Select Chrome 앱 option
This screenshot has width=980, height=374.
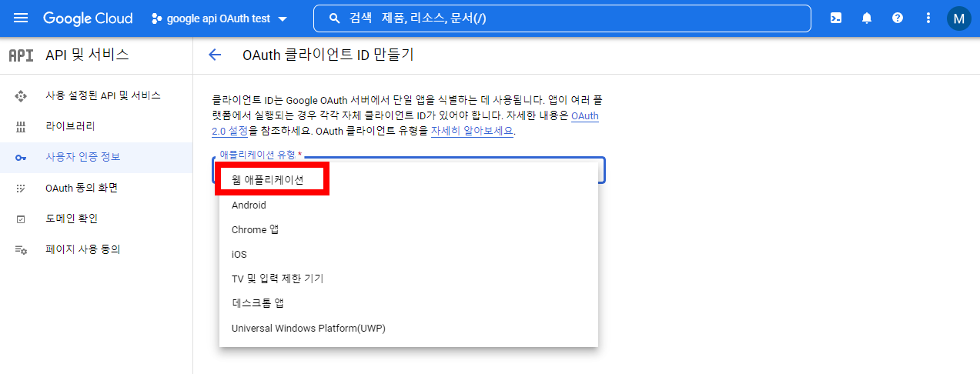[409, 229]
